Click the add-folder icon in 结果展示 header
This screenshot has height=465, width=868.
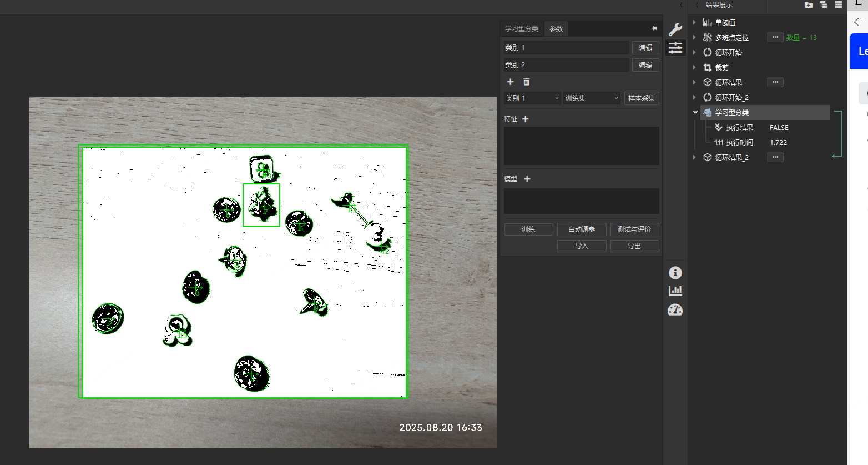pyautogui.click(x=808, y=5)
